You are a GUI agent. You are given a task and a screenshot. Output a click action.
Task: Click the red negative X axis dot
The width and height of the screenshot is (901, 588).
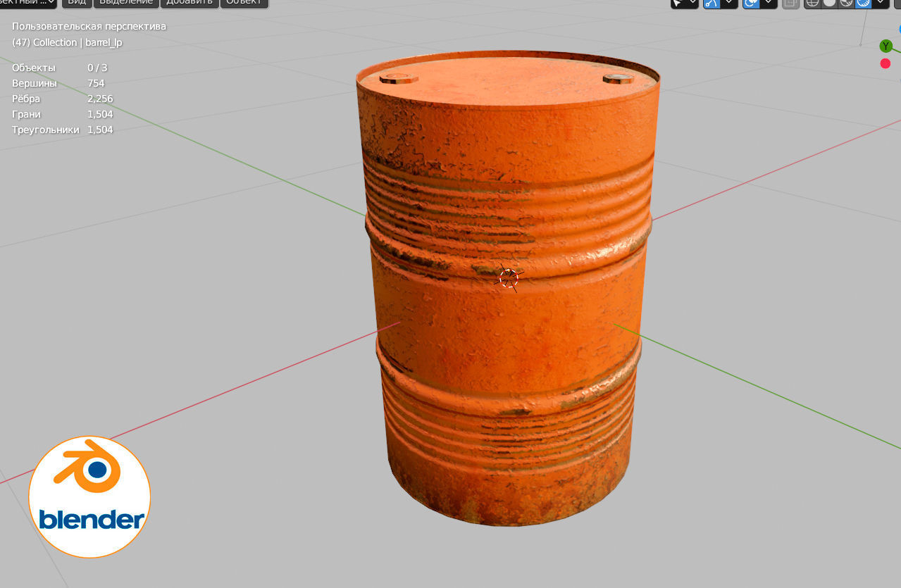(886, 64)
